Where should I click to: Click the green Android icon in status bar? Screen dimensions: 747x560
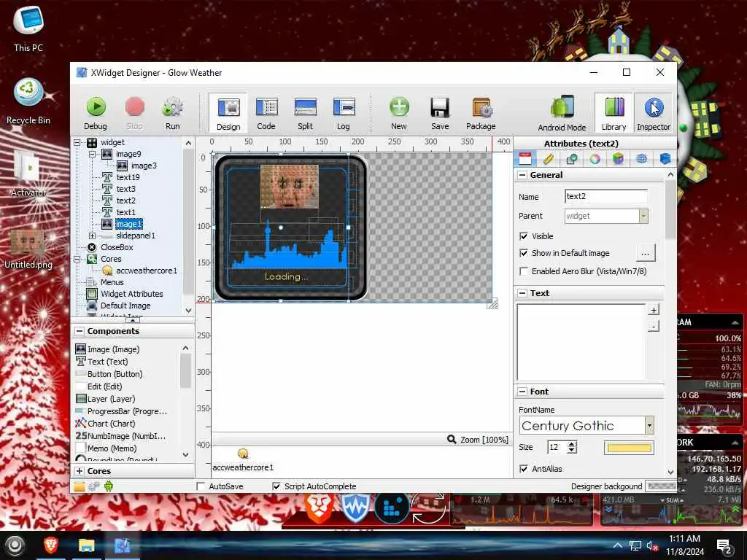click(x=109, y=486)
